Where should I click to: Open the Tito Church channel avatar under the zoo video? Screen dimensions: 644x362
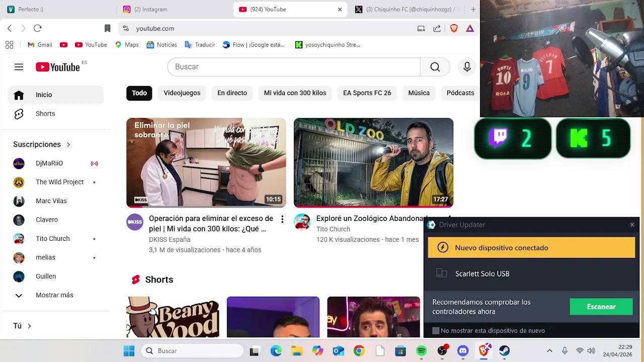[x=302, y=222]
